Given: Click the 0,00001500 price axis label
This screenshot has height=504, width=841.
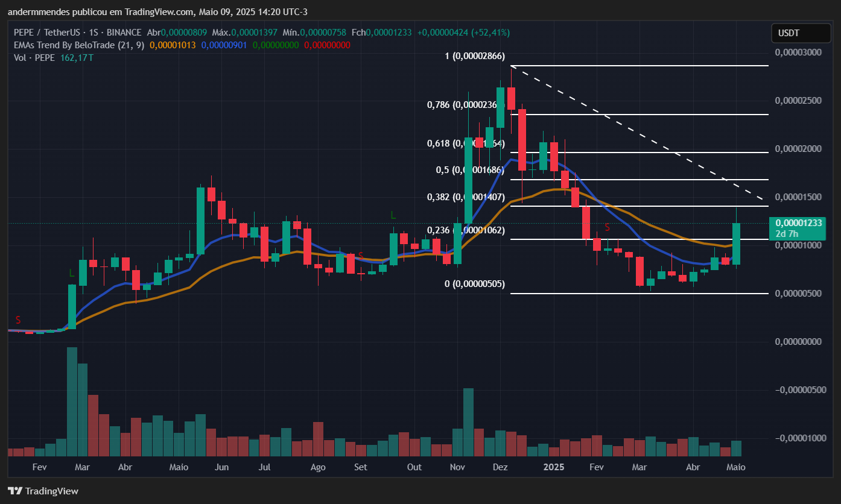Looking at the screenshot, I should click(799, 197).
